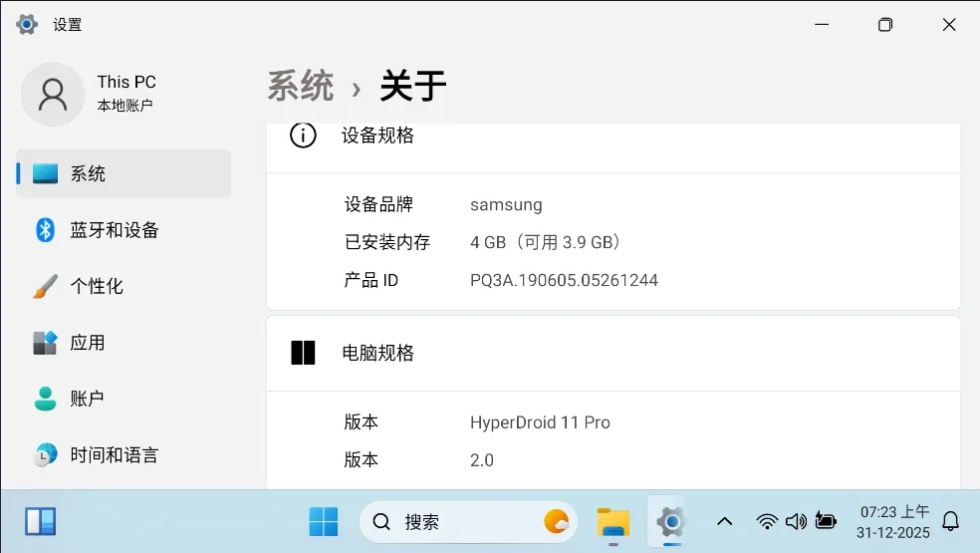Click the volume speaker tray icon
The image size is (980, 553).
797,521
